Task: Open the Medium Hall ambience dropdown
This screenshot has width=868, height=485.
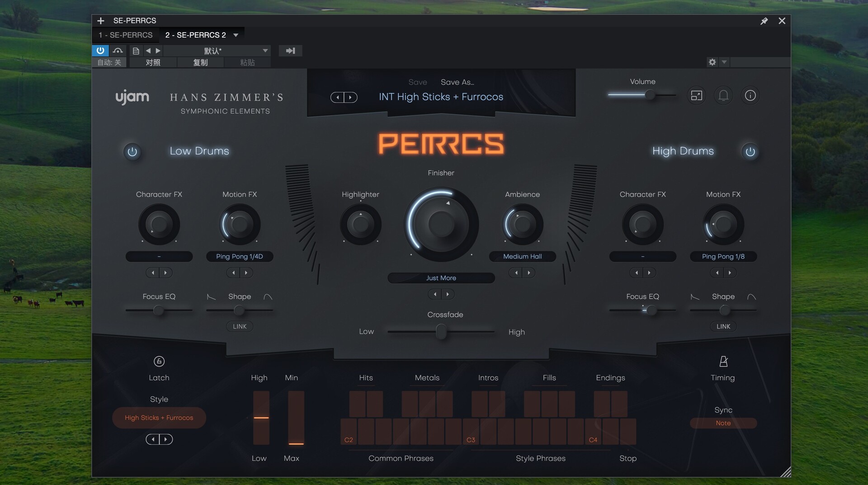Action: pyautogui.click(x=523, y=256)
